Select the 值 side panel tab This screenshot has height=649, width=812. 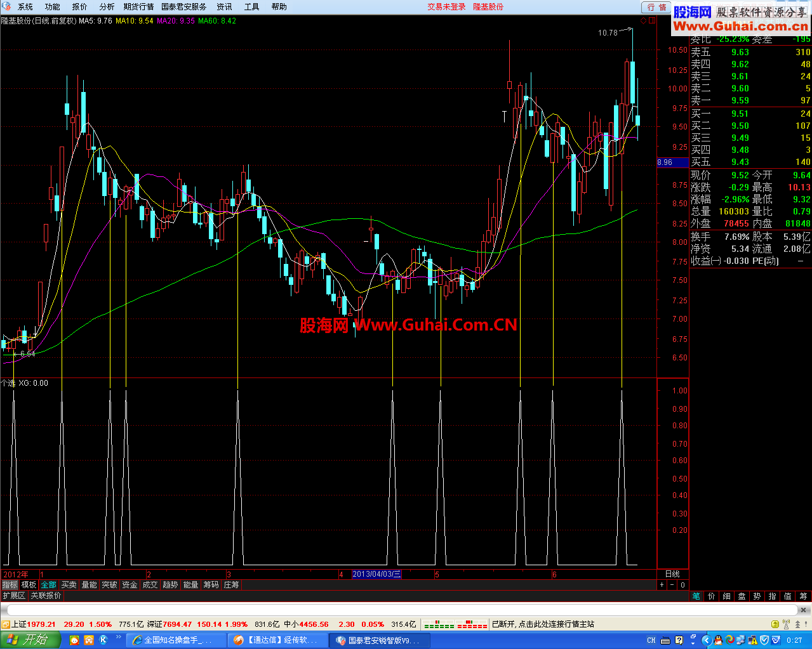pos(788,596)
